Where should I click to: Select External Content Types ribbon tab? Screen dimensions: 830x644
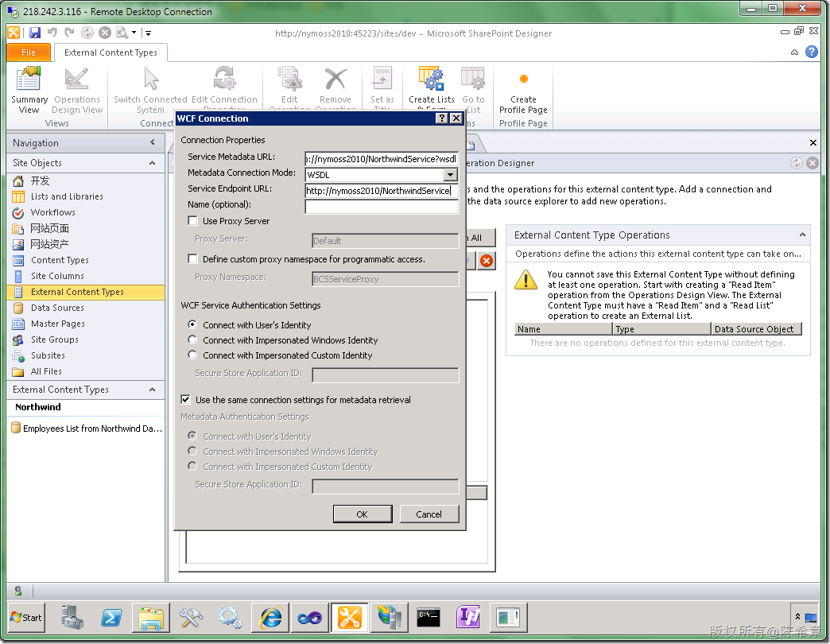(111, 52)
